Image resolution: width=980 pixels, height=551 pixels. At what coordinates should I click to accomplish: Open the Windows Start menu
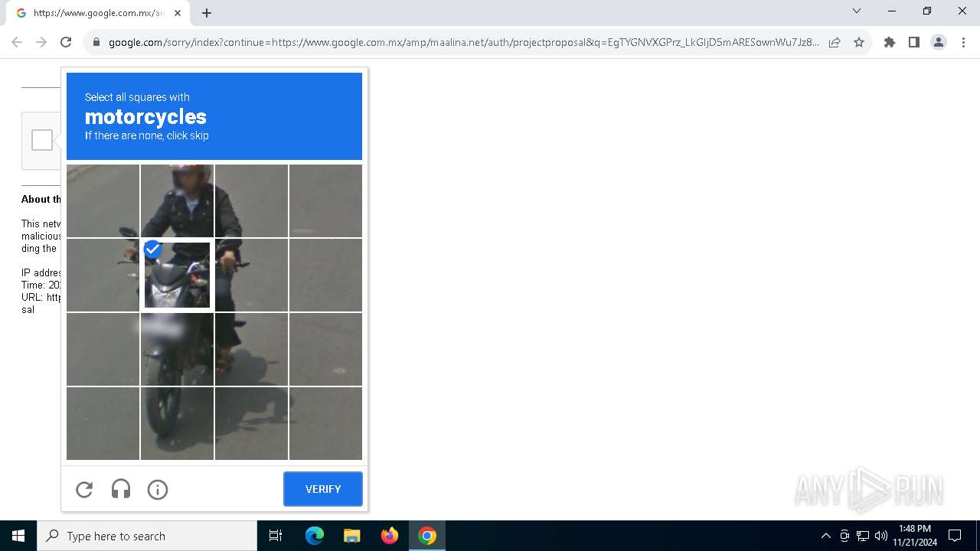(x=18, y=536)
